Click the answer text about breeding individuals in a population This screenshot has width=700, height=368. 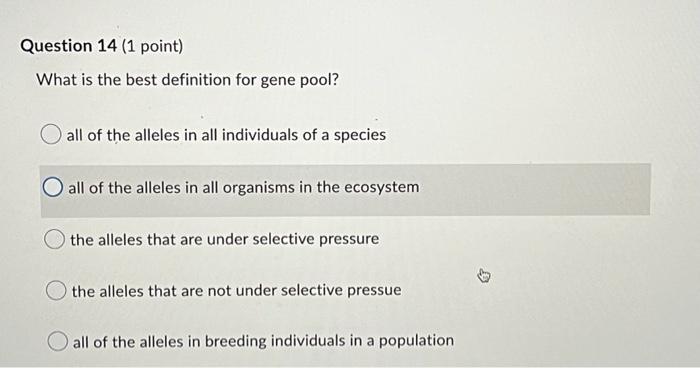click(263, 342)
